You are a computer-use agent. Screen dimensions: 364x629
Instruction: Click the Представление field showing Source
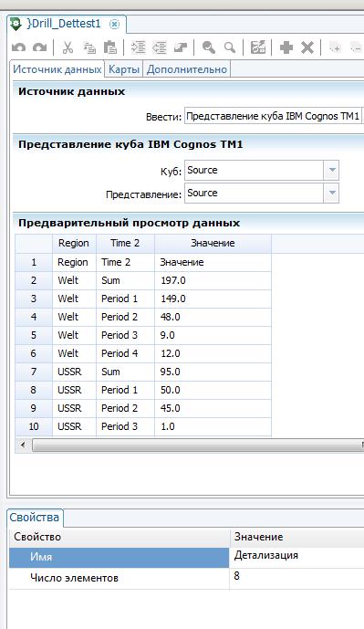[255, 193]
